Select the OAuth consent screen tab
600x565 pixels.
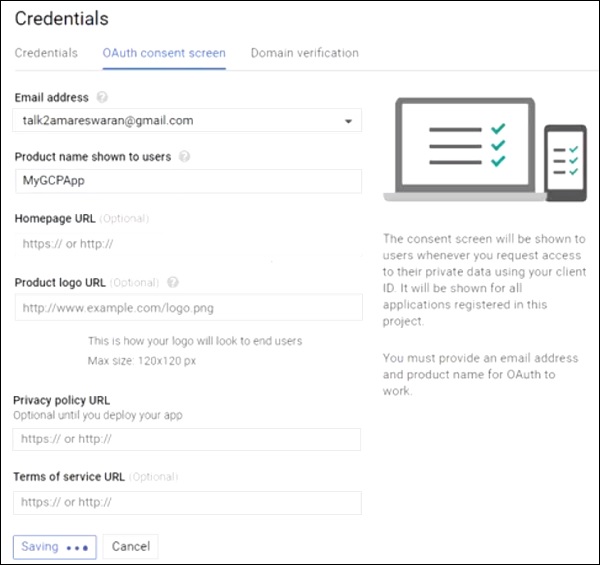[x=164, y=53]
